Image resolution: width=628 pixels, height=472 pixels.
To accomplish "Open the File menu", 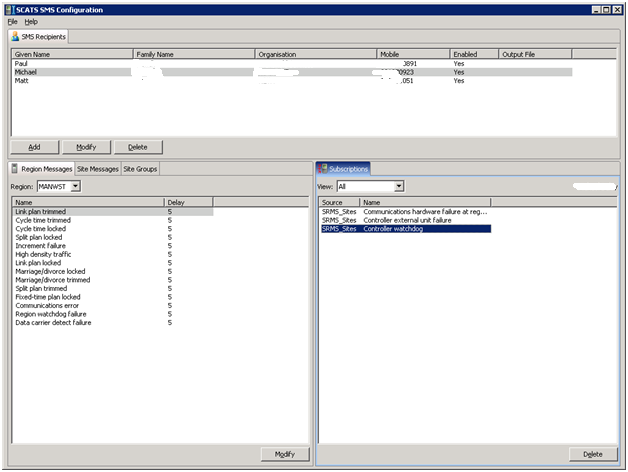I will 12,21.
